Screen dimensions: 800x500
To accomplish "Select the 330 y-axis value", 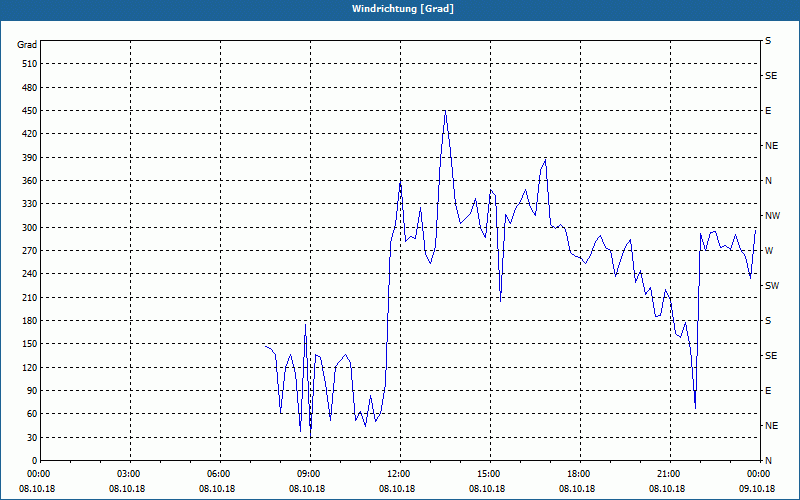I will coord(30,204).
